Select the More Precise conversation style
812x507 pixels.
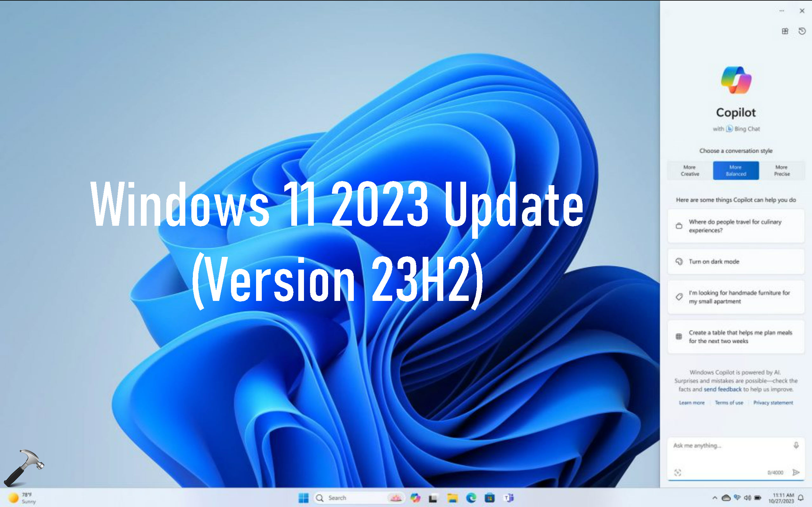tap(782, 170)
